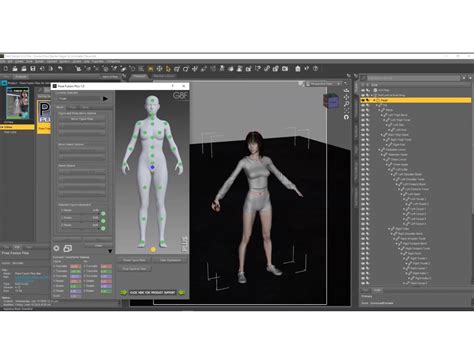The height and width of the screenshot is (364, 474).
Task: Select the green head dot on figure diagram
Action: tap(152, 100)
